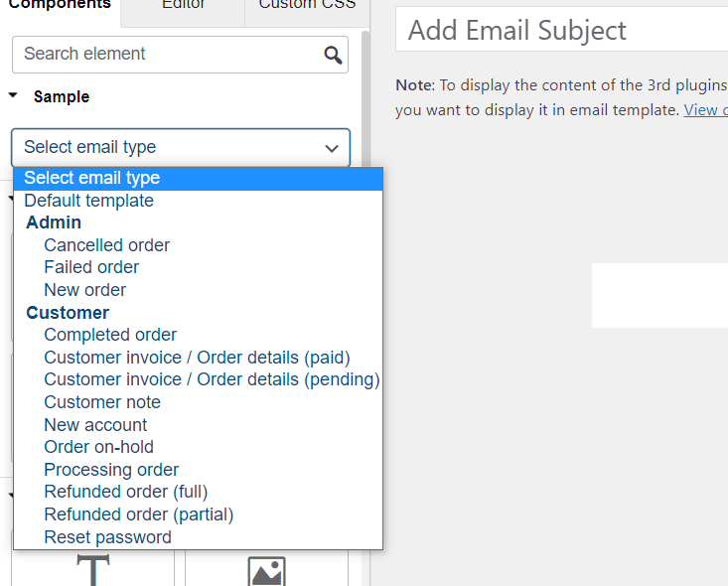Viewport: 728px width, 586px height.
Task: Focus the Search element field
Action: point(169,55)
